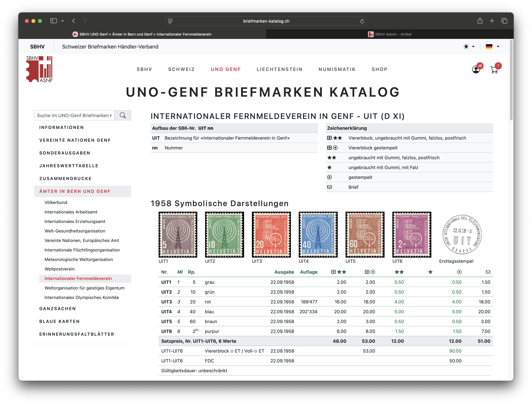Click the single-star hinged column header icon
Image resolution: width=532 pixels, height=405 pixels.
pyautogui.click(x=430, y=272)
